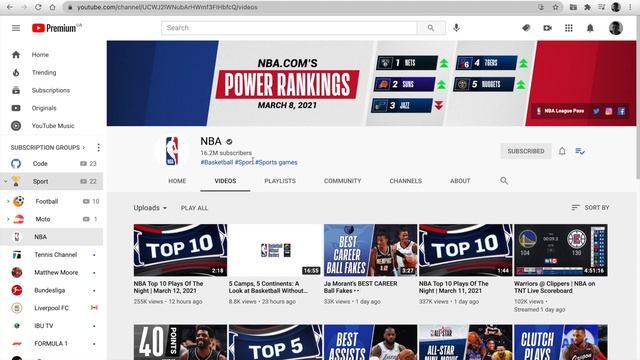Open account avatar menu in YouTube header
Viewport: 640px width, 360px height.
point(616,28)
